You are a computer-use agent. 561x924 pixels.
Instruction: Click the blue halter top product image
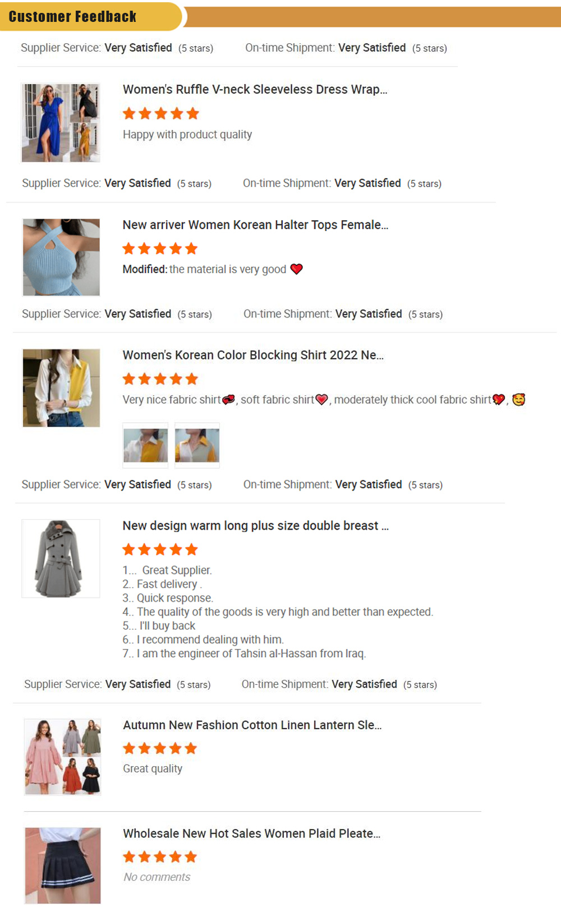tap(61, 257)
